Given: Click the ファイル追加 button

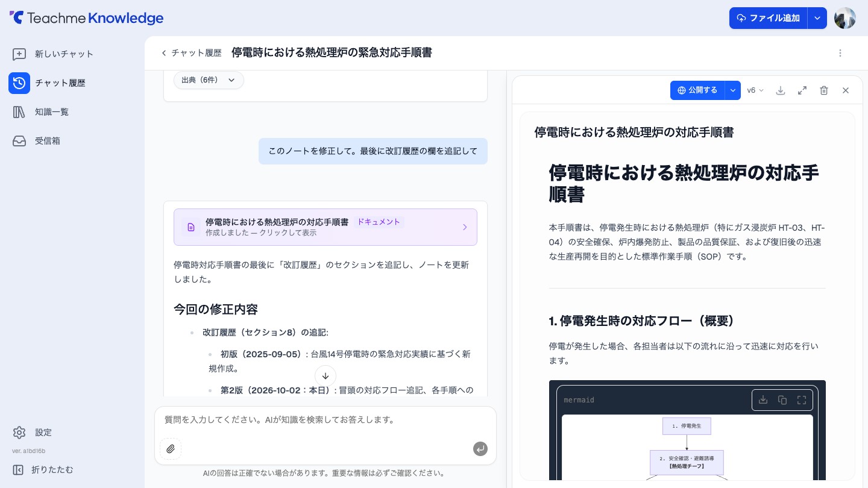Looking at the screenshot, I should (x=768, y=18).
